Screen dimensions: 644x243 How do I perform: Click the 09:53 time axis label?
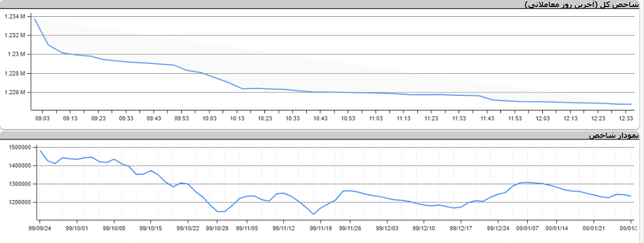click(181, 118)
